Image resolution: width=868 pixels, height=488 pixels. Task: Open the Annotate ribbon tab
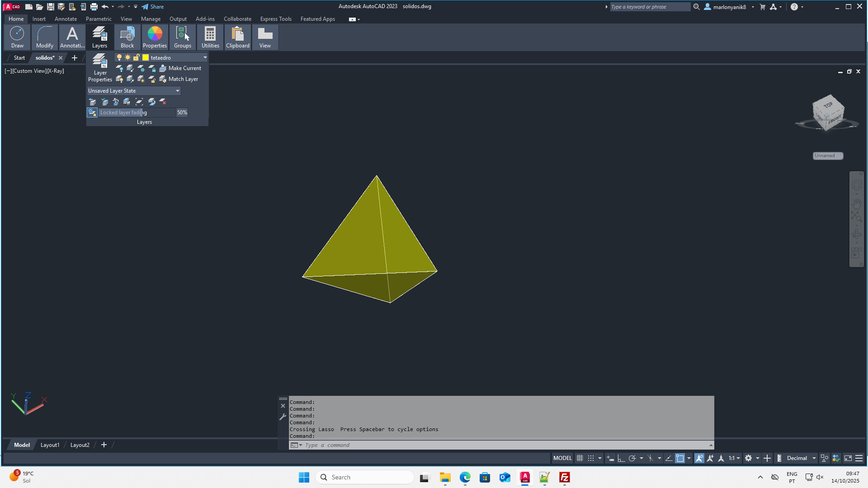click(66, 19)
